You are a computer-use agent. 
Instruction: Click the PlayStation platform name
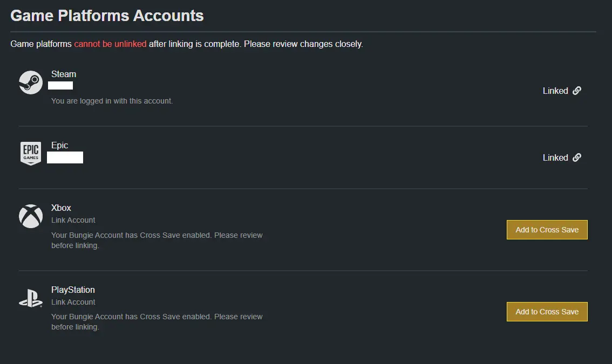(x=73, y=290)
